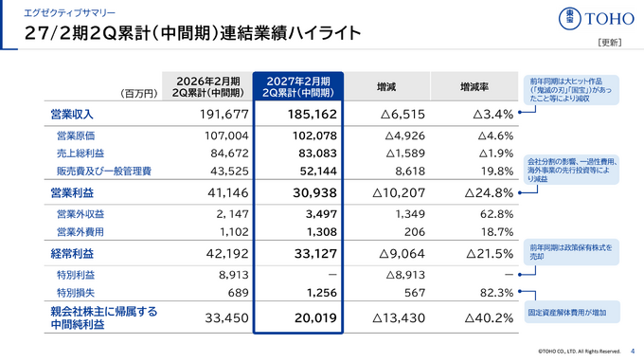The width and height of the screenshot is (644, 362).
Task: Click the value △10,207
Action: pos(399,192)
